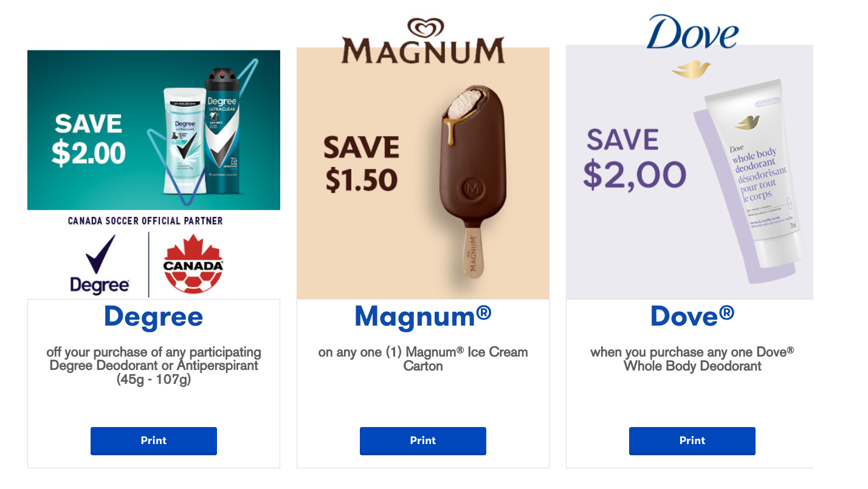Click the Degree checkmark logo

click(x=100, y=265)
